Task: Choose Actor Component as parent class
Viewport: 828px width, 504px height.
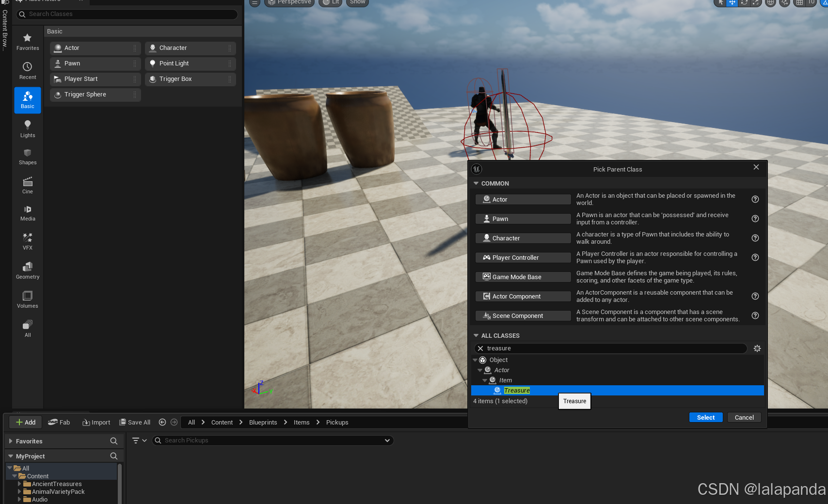Action: coord(523,297)
